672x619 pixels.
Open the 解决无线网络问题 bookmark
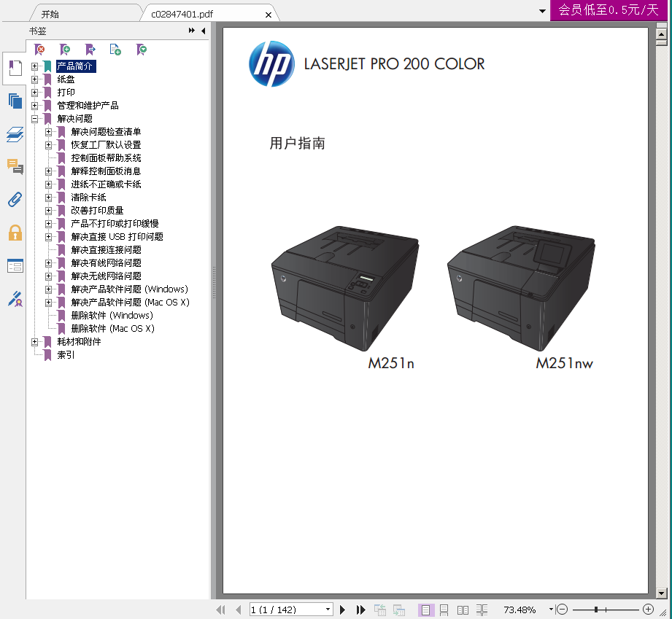coord(106,276)
